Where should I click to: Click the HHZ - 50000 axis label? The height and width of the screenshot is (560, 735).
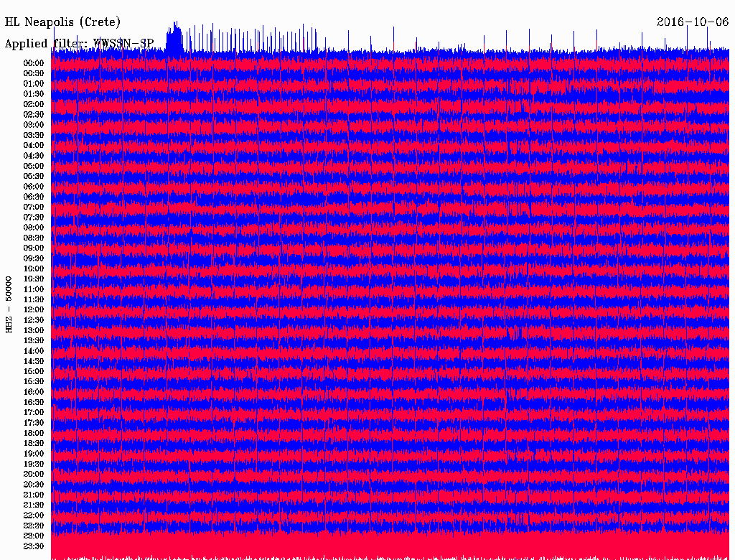(x=9, y=304)
